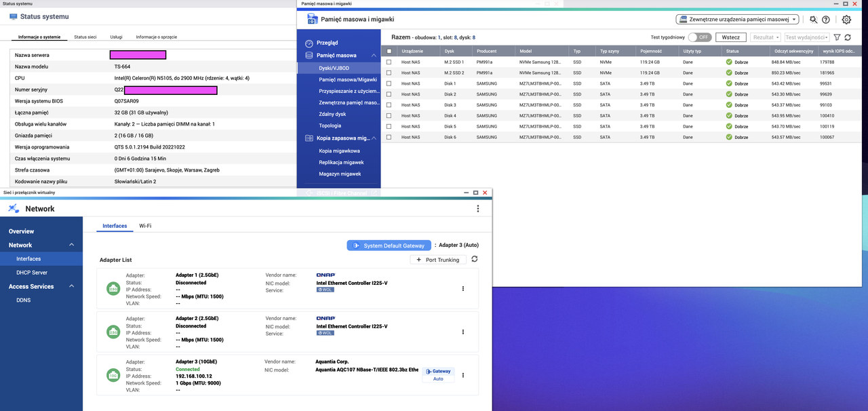The width and height of the screenshot is (868, 411).
Task: Click the green status check for M.2 SSD 1
Action: pos(729,62)
